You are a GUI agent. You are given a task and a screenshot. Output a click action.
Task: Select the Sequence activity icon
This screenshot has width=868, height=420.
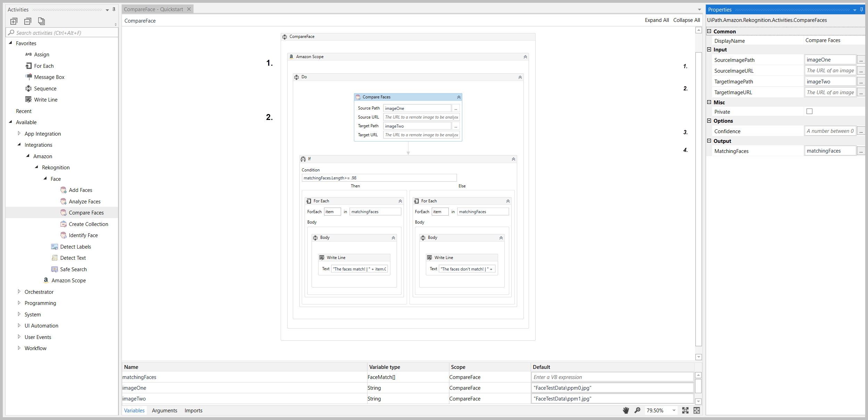coord(28,89)
